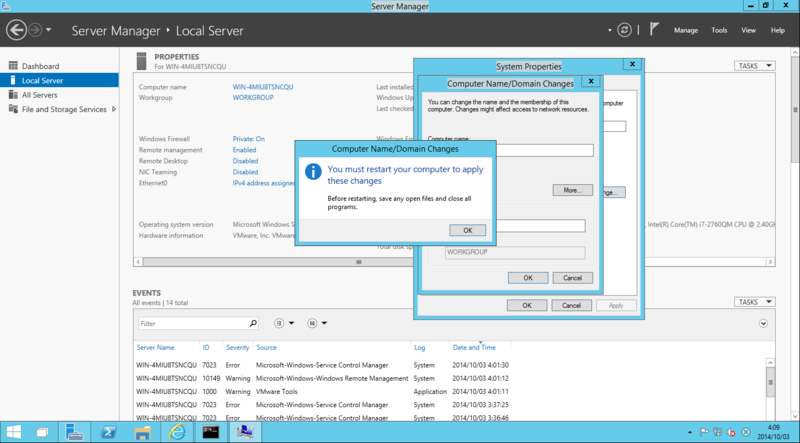This screenshot has height=443, width=800.
Task: Click the search magnifier in Events filter
Action: (253, 323)
